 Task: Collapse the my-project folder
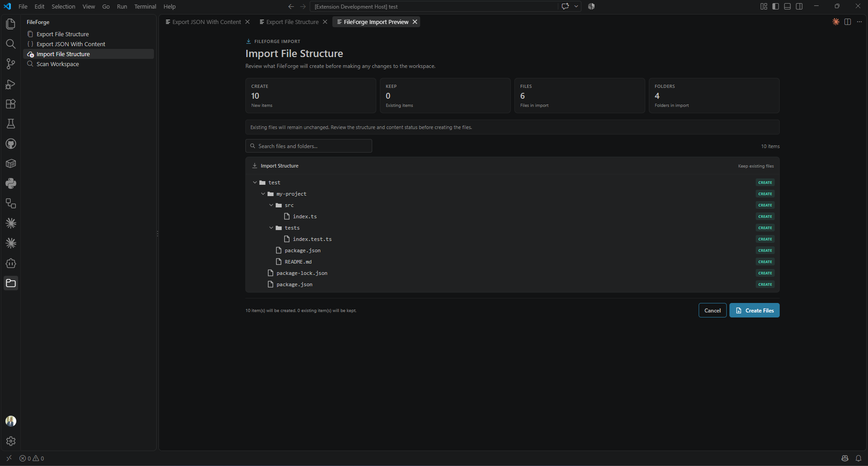[263, 194]
